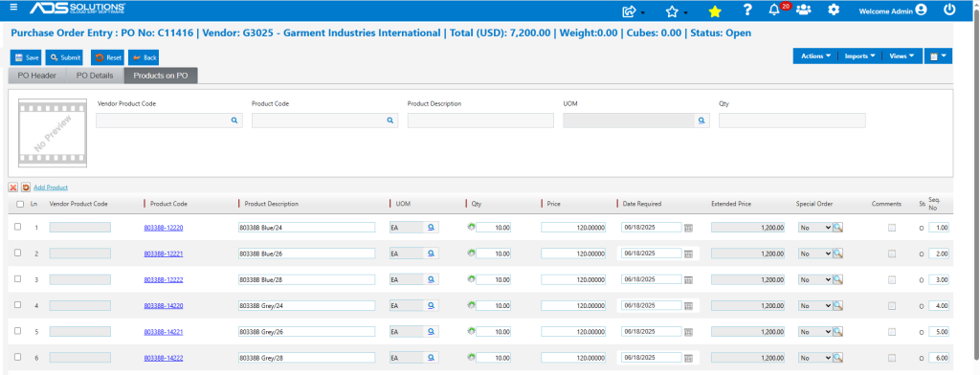Edit description field 80338B Blue/28
980x375 pixels.
306,280
